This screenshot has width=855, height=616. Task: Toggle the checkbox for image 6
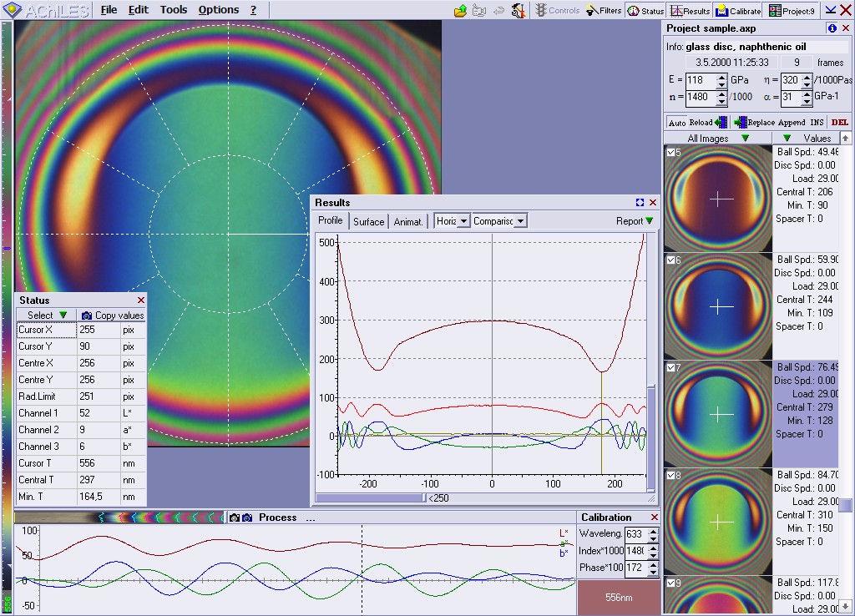tap(670, 260)
